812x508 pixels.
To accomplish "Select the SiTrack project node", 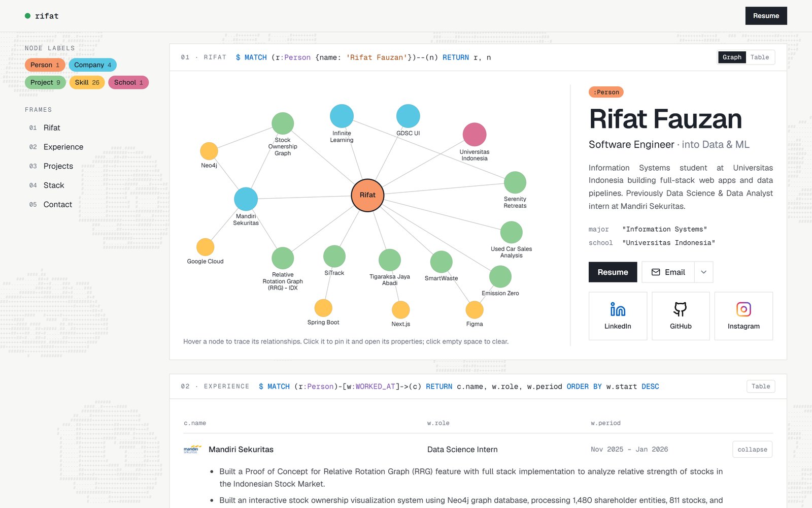I will tap(334, 256).
